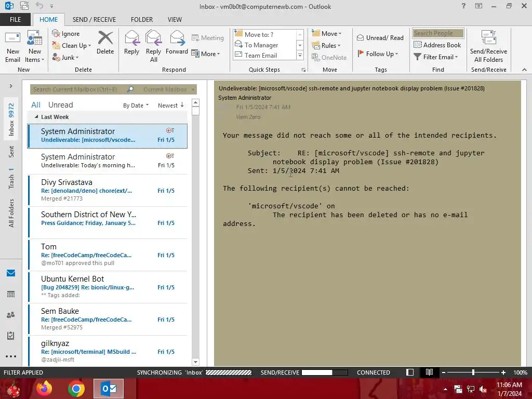Viewport: 532px width, 399px height.
Task: Open the Filter Email dropdown
Action: [436, 57]
